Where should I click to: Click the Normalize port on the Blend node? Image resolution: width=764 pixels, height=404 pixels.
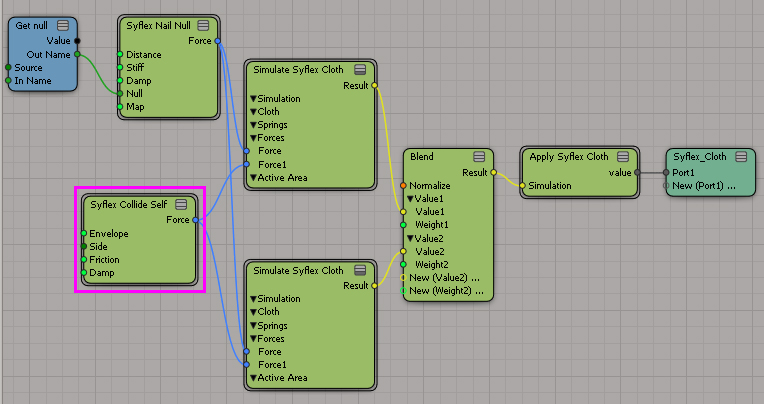point(403,185)
